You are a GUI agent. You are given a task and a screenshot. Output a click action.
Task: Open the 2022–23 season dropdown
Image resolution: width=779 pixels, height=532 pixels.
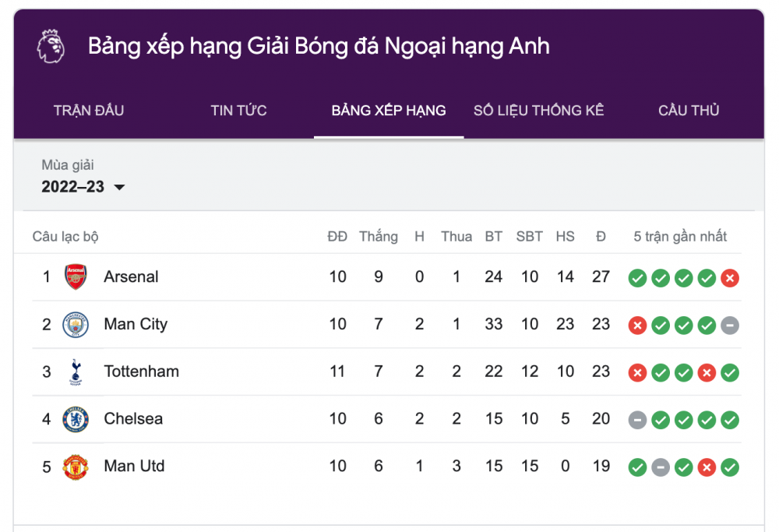point(83,187)
